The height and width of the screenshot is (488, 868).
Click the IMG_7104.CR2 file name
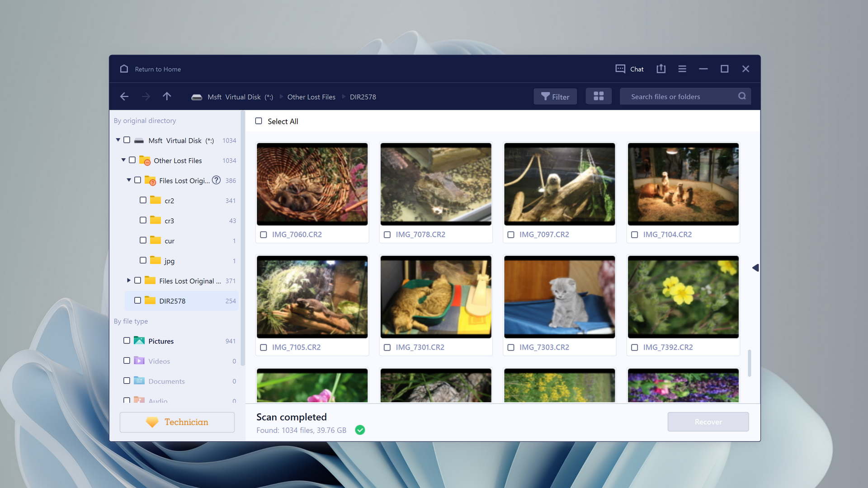coord(667,235)
